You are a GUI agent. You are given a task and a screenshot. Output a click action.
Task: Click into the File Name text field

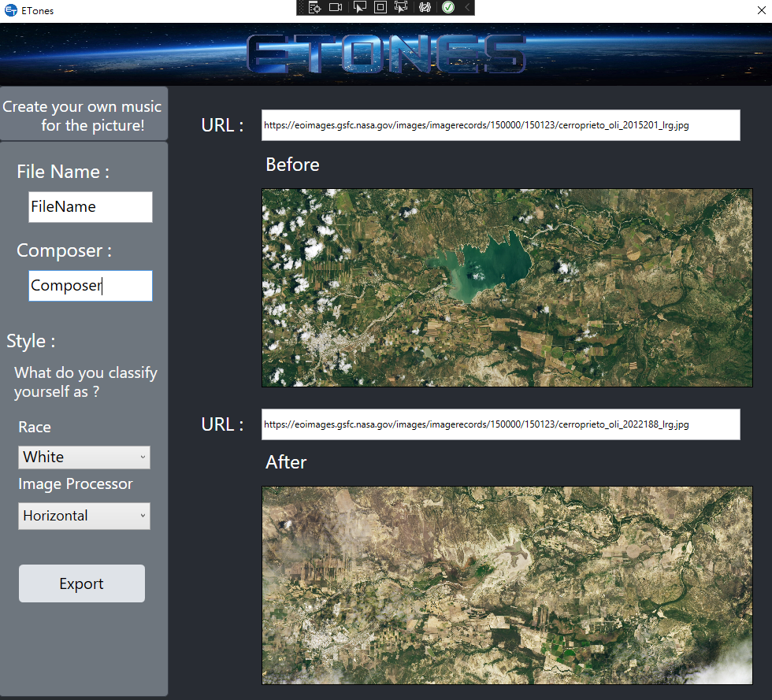[x=90, y=207]
